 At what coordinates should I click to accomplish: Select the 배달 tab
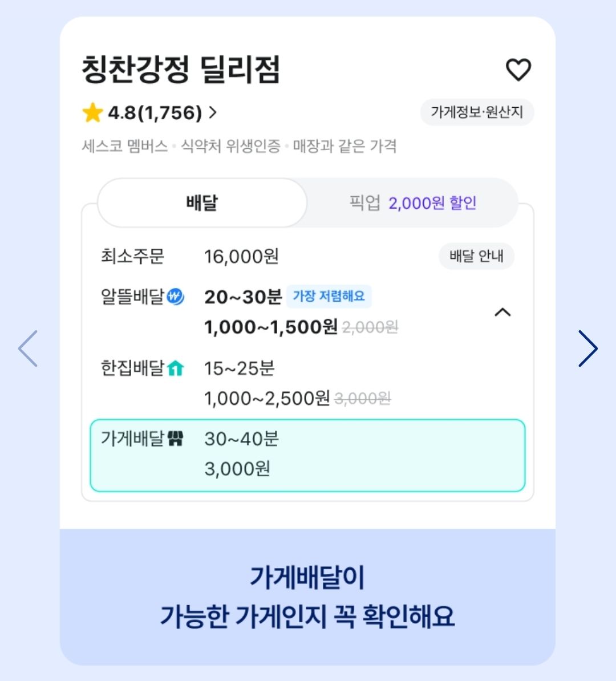(202, 203)
